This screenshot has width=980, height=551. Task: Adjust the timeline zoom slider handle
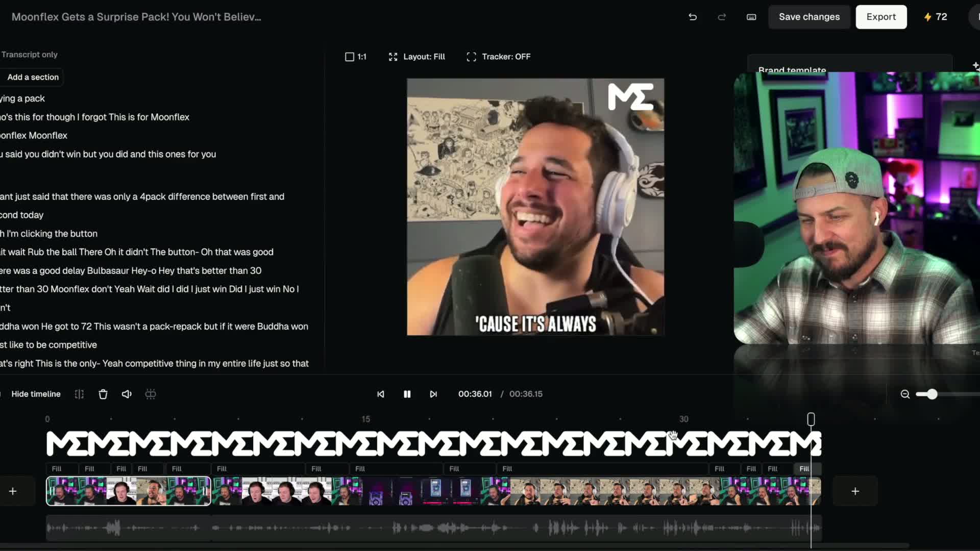click(x=932, y=394)
